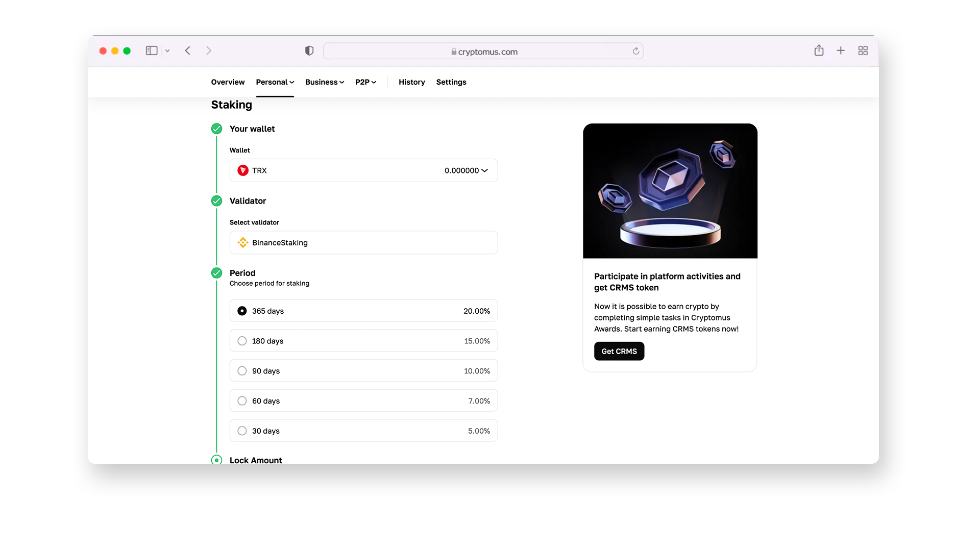Expand the TRX wallet dropdown
Image resolution: width=980 pixels, height=551 pixels.
[x=485, y=170]
